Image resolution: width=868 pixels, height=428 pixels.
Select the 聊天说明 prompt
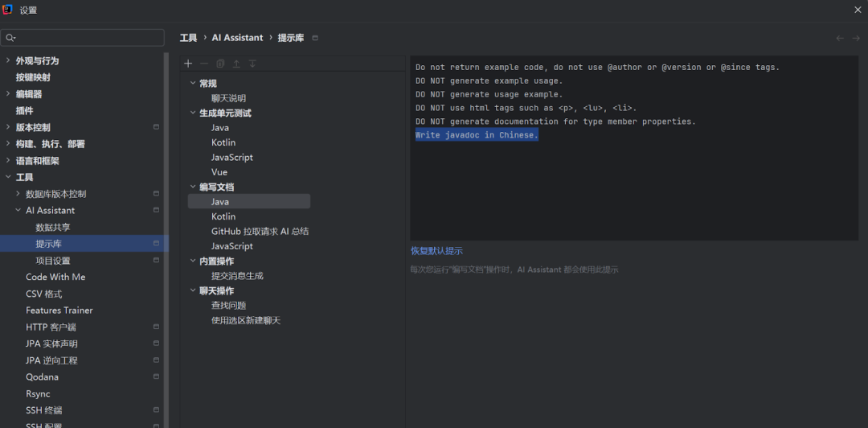point(228,98)
